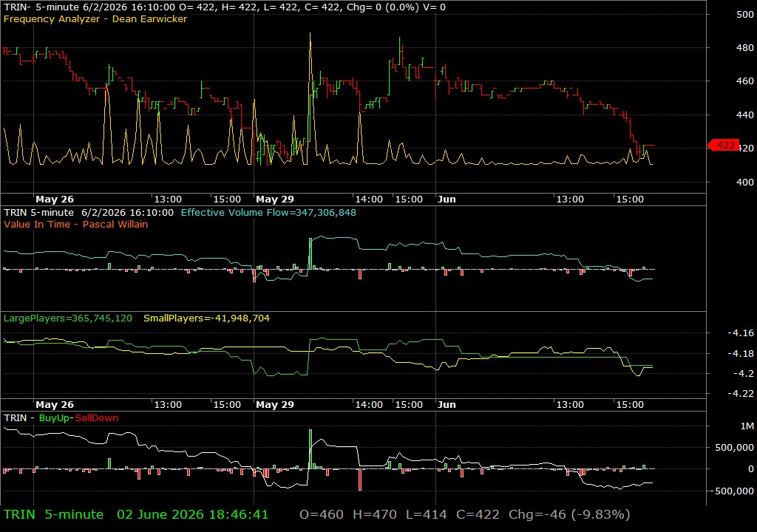Click status bar 'TRIN 5-minute' text
Screen dimensions: 757x532
53,514
